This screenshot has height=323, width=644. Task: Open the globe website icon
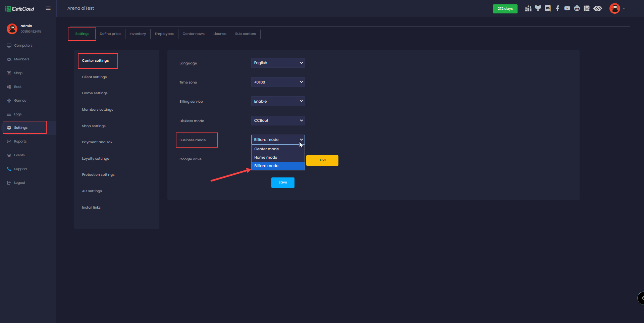pyautogui.click(x=577, y=8)
